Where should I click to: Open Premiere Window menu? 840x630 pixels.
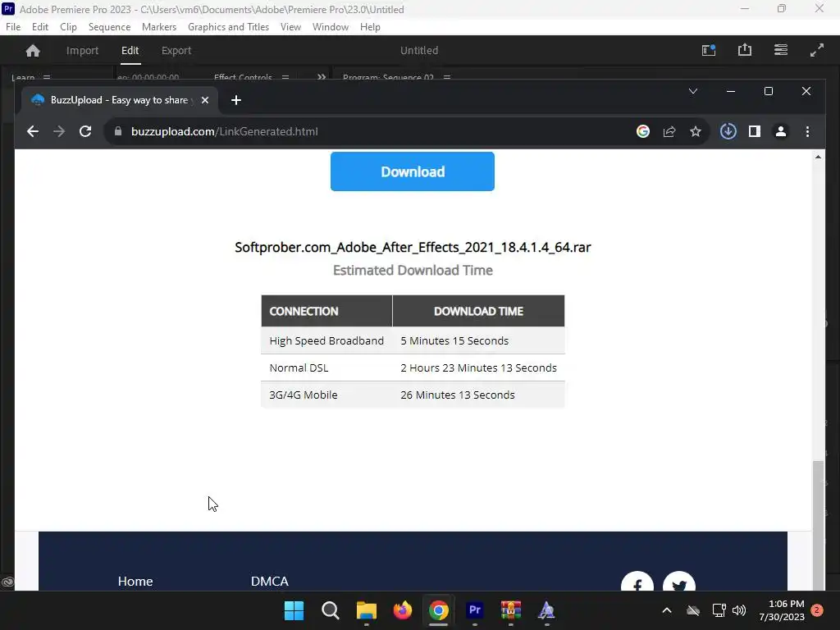(331, 27)
